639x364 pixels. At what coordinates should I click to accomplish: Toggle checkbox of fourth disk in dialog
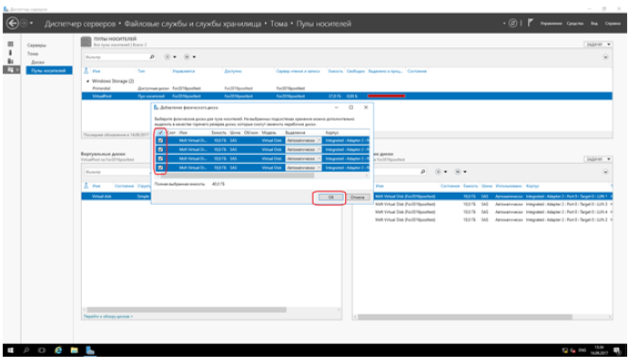[160, 167]
